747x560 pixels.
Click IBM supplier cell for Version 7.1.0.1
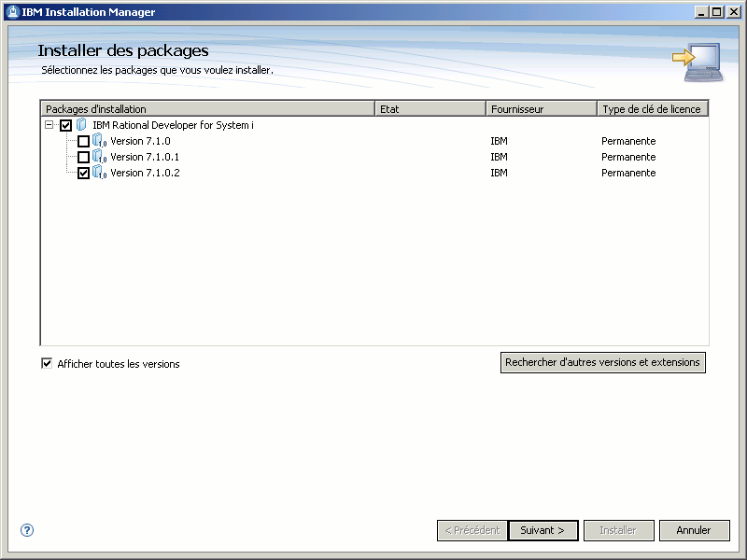pos(499,157)
